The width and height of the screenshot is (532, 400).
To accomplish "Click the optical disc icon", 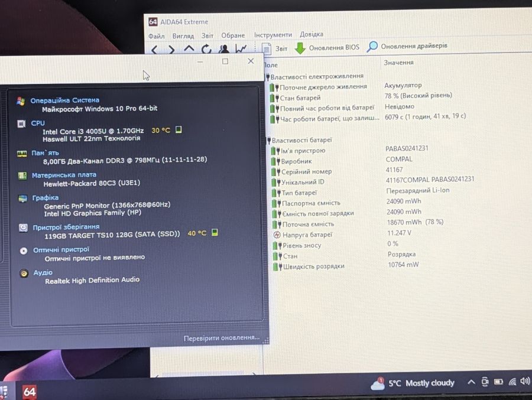I will (x=24, y=251).
